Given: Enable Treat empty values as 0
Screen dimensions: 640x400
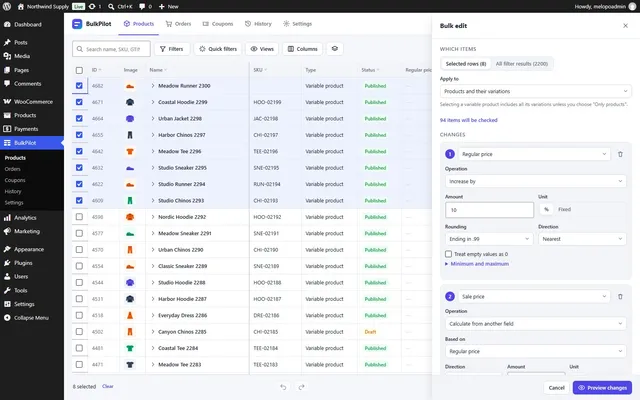Looking at the screenshot, I should click(448, 254).
